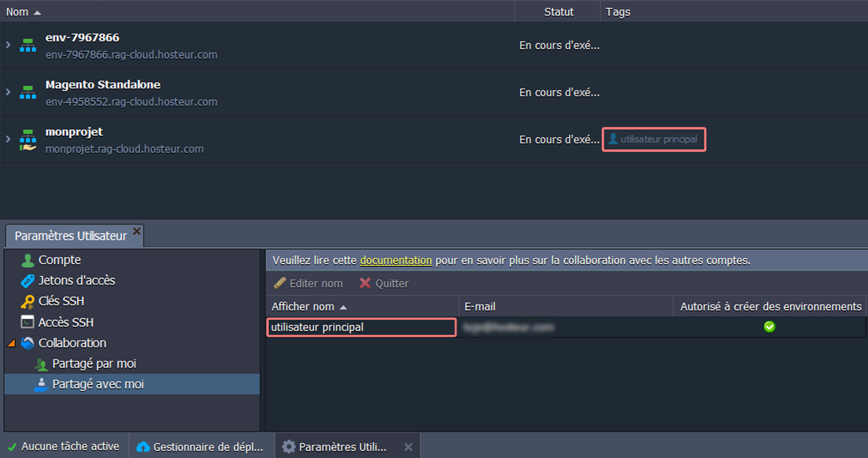Sort by the Afficher nom column header
Image resolution: width=868 pixels, height=458 pixels.
pyautogui.click(x=303, y=307)
